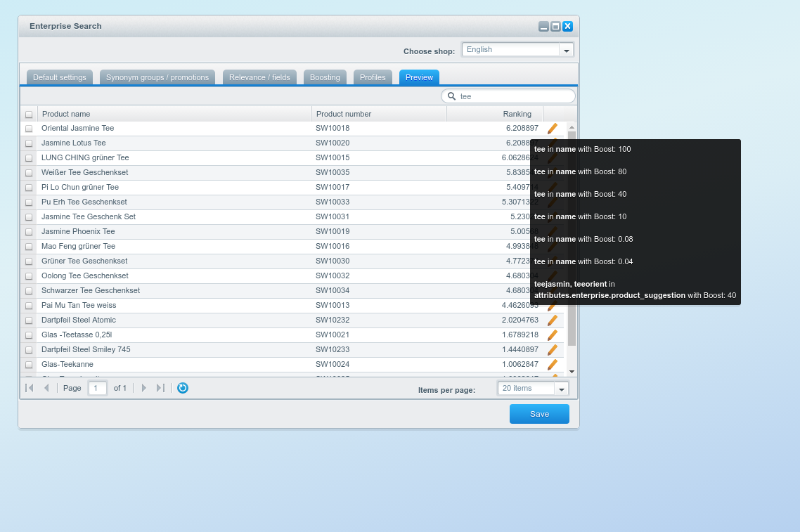
Task: Jump to the last results page
Action: (x=160, y=388)
